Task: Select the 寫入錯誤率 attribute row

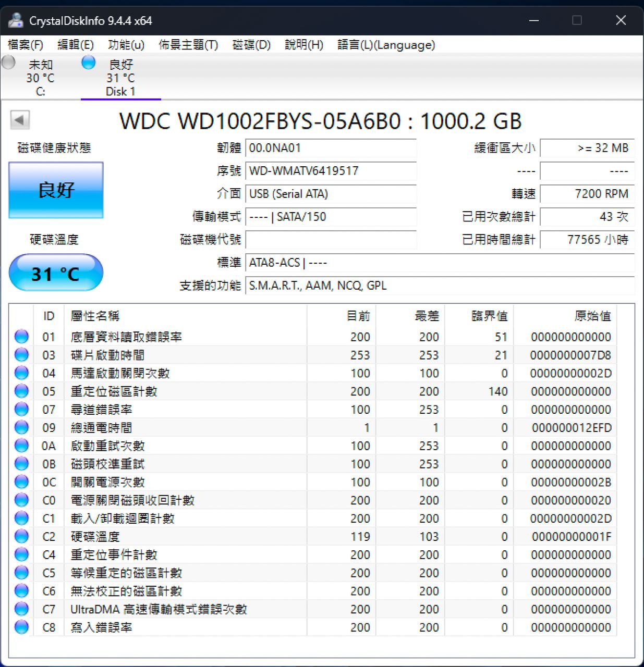Action: pyautogui.click(x=313, y=627)
